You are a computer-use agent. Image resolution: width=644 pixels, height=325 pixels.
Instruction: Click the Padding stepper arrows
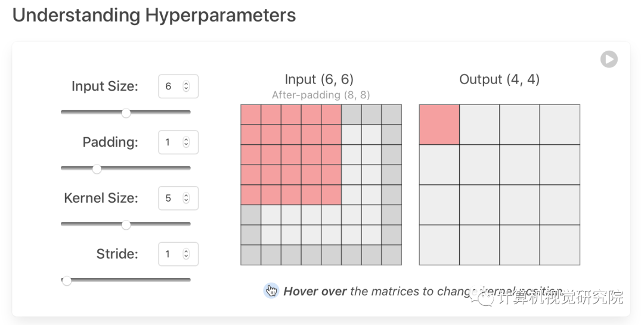[x=186, y=143]
